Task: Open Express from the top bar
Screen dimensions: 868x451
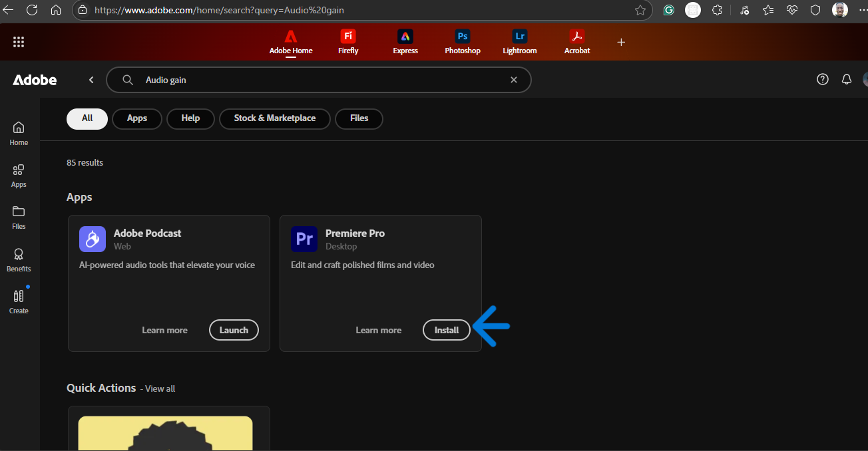Action: [x=405, y=42]
